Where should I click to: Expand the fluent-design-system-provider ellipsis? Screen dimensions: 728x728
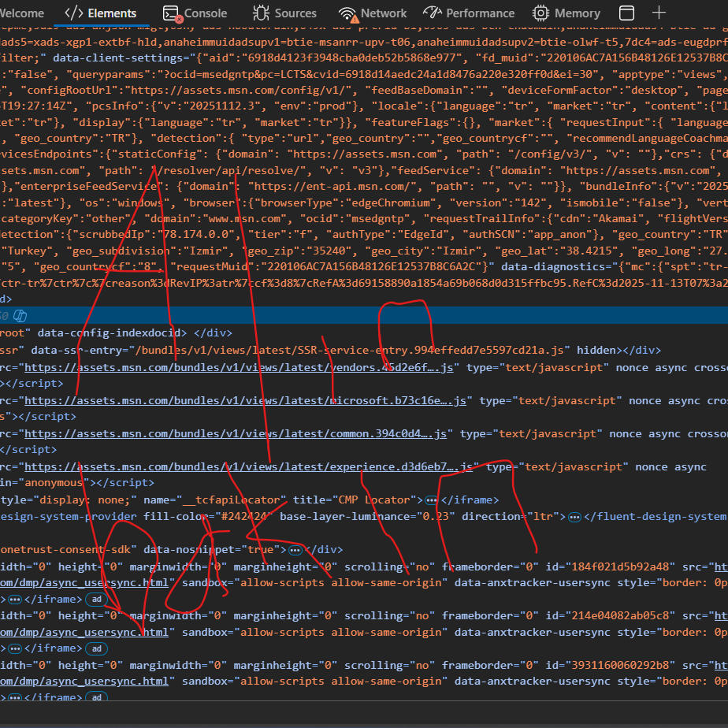[574, 517]
